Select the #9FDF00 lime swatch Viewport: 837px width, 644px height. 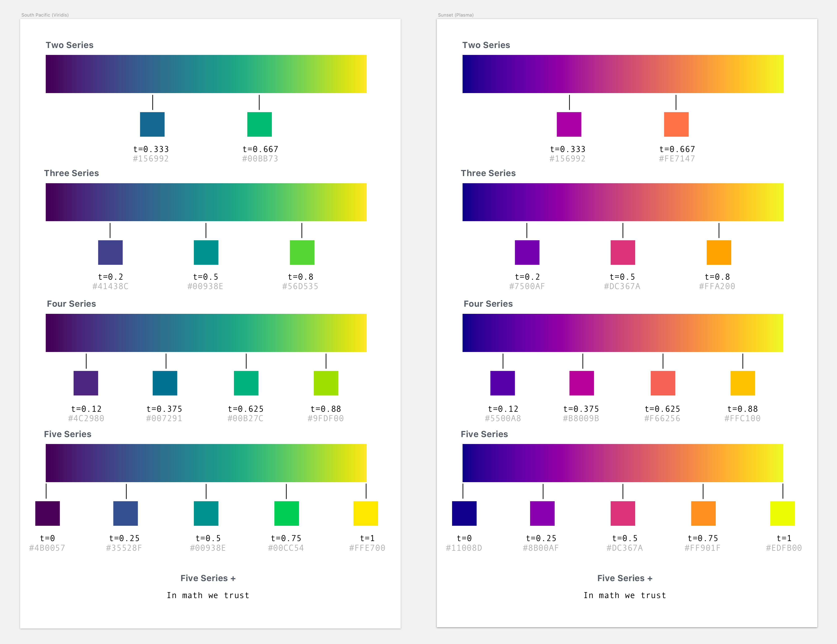[x=326, y=383]
